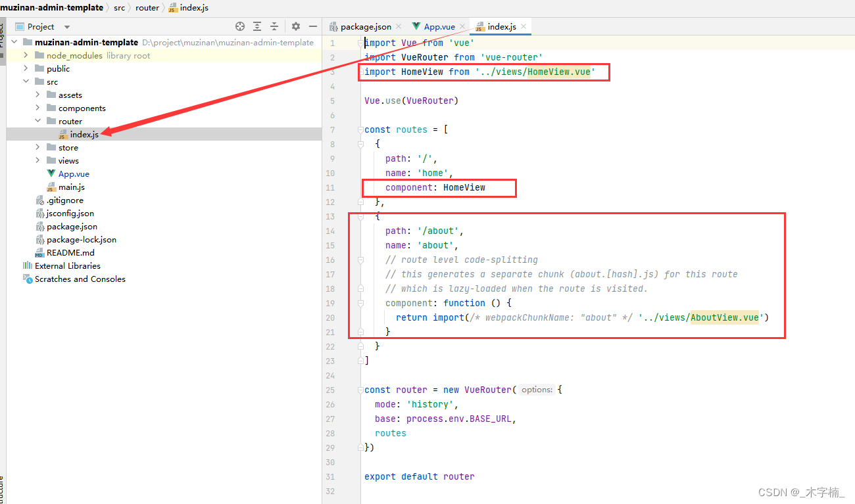The height and width of the screenshot is (504, 855).
Task: Expand the components folder arrow
Action: (37, 108)
